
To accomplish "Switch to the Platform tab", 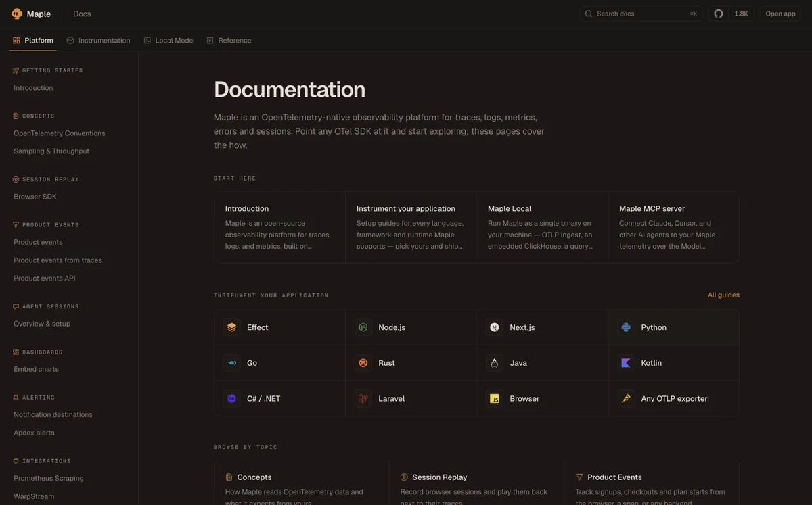I will click(x=32, y=41).
